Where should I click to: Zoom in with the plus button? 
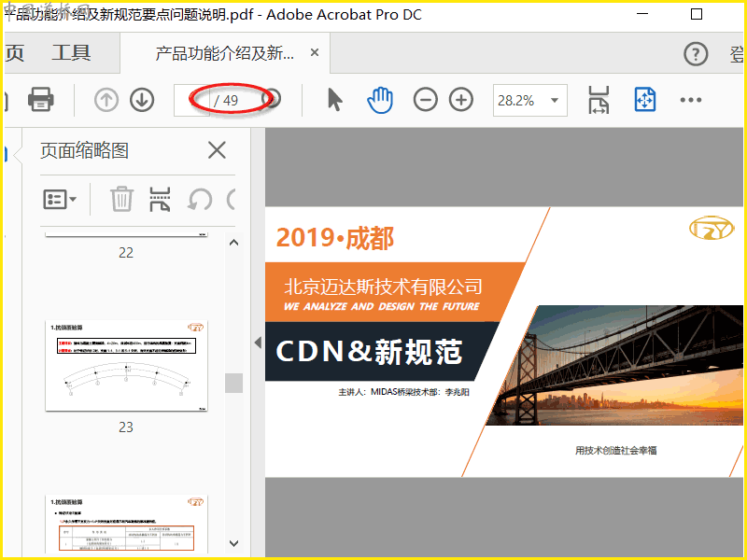tap(461, 100)
